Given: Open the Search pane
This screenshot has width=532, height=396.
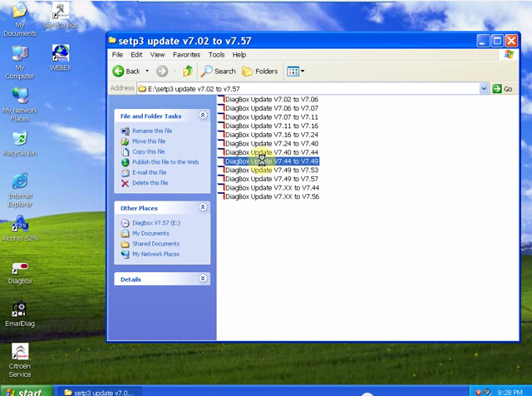Looking at the screenshot, I should click(x=218, y=72).
